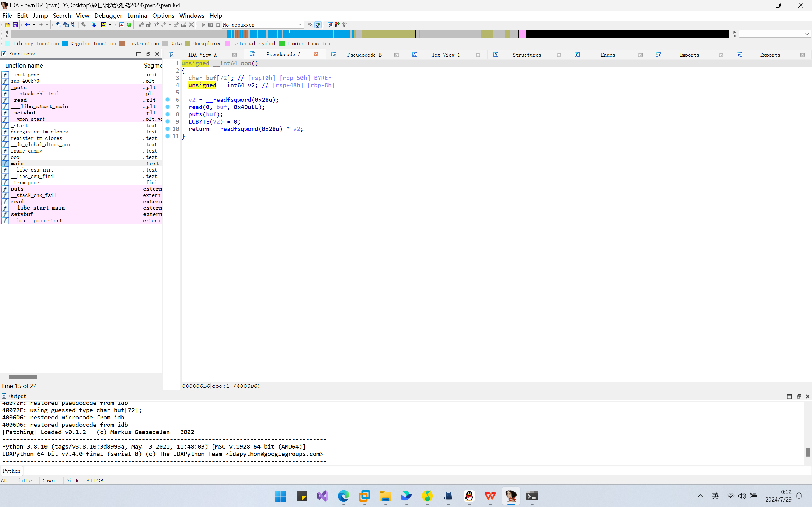The height and width of the screenshot is (507, 812).
Task: Open binary sequence search binoculars icon
Action: click(x=73, y=25)
